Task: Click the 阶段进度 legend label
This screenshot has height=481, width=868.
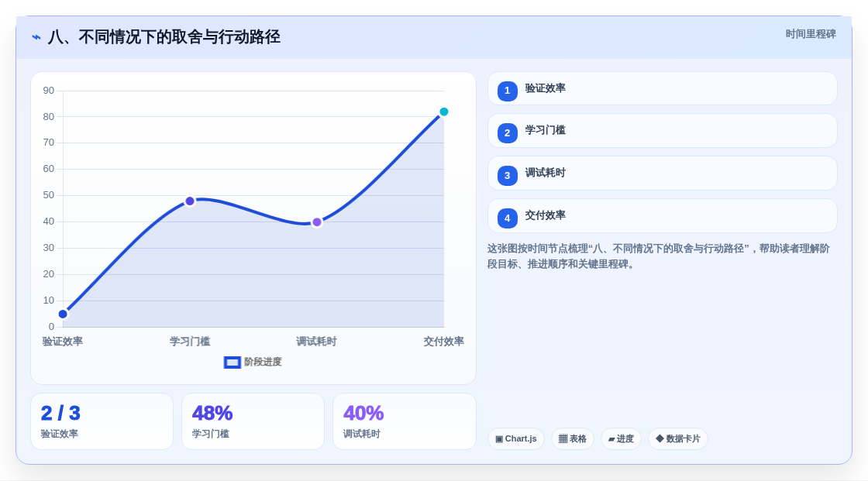Action: tap(263, 362)
